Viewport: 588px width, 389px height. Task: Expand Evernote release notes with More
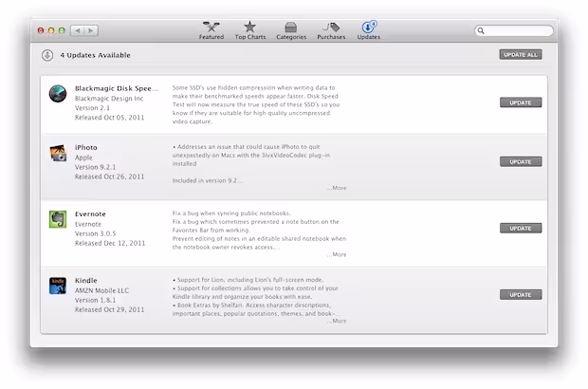click(x=337, y=254)
